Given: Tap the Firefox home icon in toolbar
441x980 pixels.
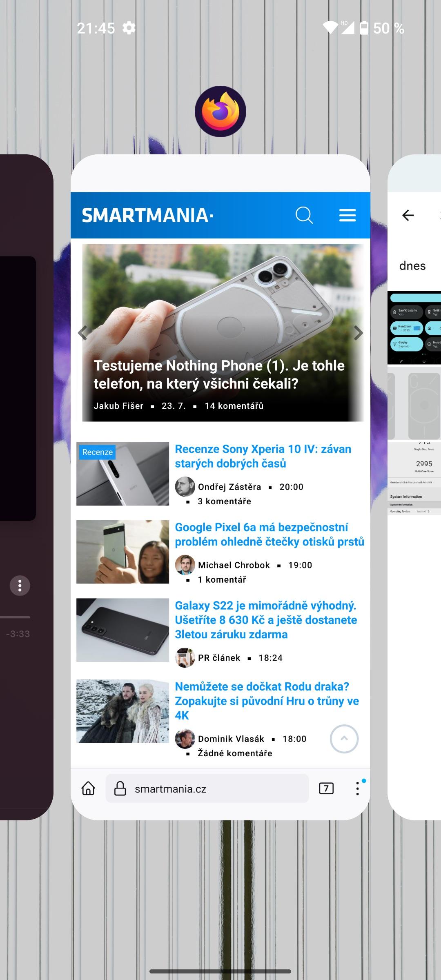Looking at the screenshot, I should (88, 788).
